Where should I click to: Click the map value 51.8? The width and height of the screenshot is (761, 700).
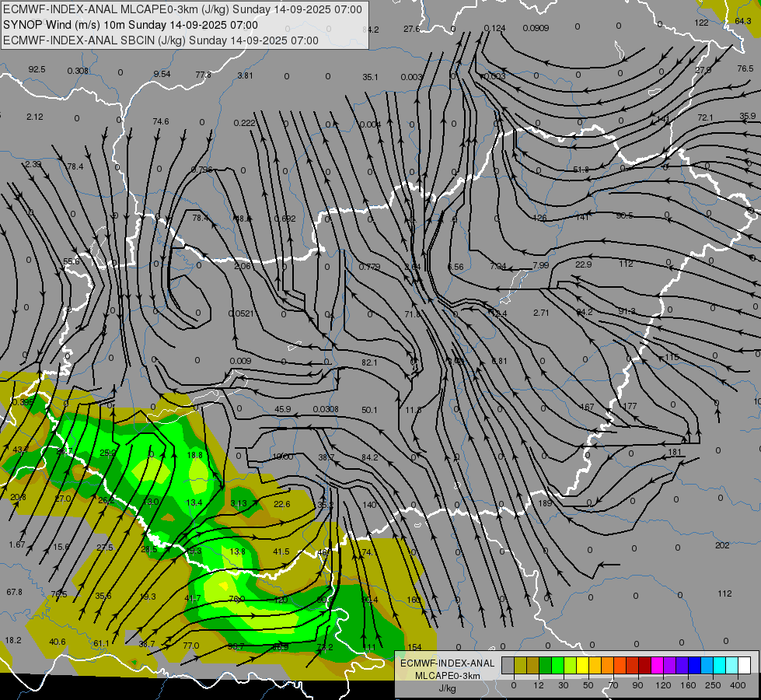point(581,170)
